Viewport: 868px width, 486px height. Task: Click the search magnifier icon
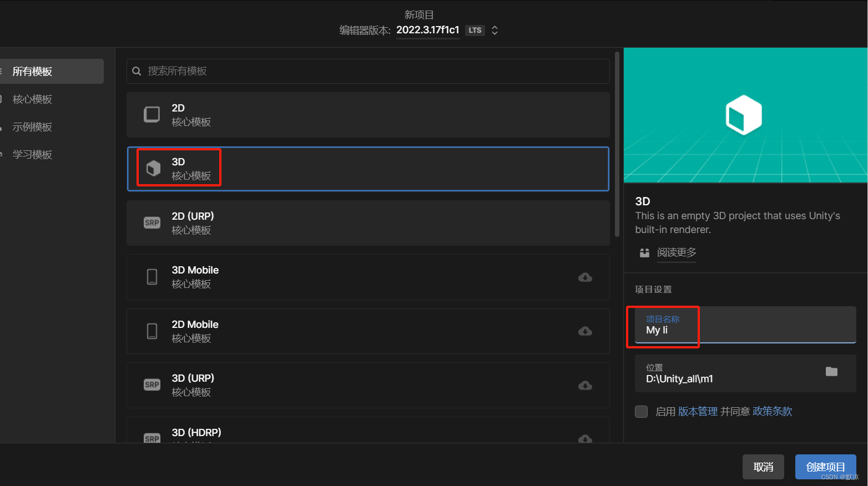click(x=137, y=71)
